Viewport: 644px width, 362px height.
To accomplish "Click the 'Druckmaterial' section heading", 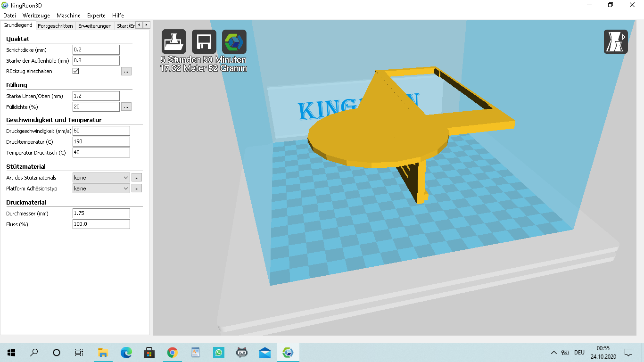I will tap(26, 202).
